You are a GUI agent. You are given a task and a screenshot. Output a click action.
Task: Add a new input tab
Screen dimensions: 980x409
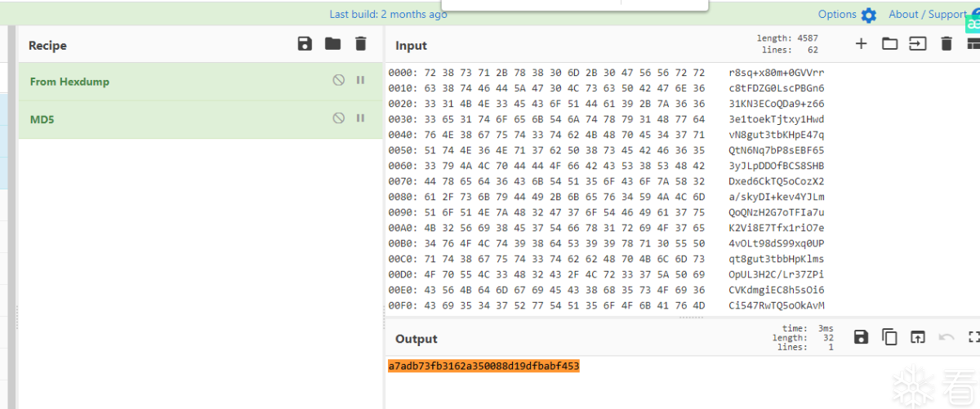pos(861,44)
